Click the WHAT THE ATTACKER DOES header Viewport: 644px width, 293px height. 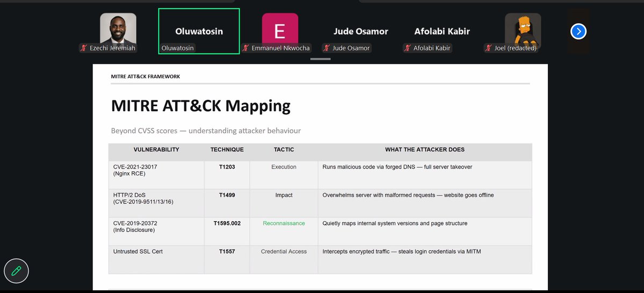(x=425, y=150)
